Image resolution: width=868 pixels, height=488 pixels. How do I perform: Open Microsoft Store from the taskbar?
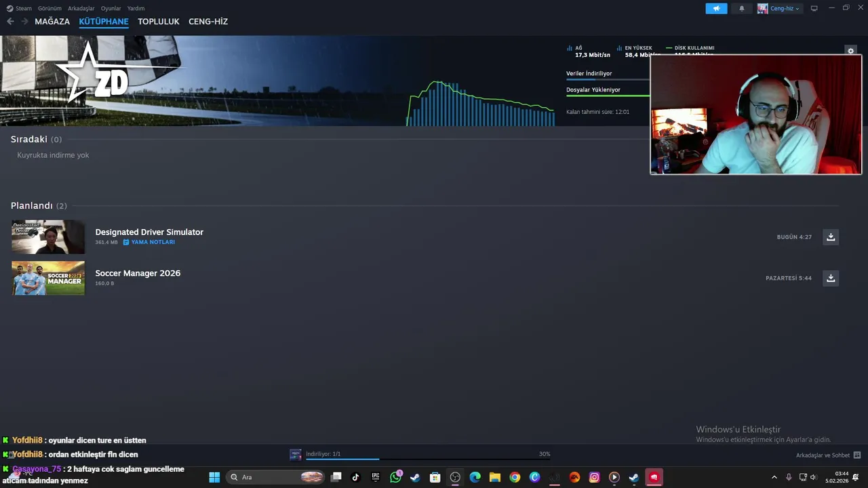tap(435, 477)
